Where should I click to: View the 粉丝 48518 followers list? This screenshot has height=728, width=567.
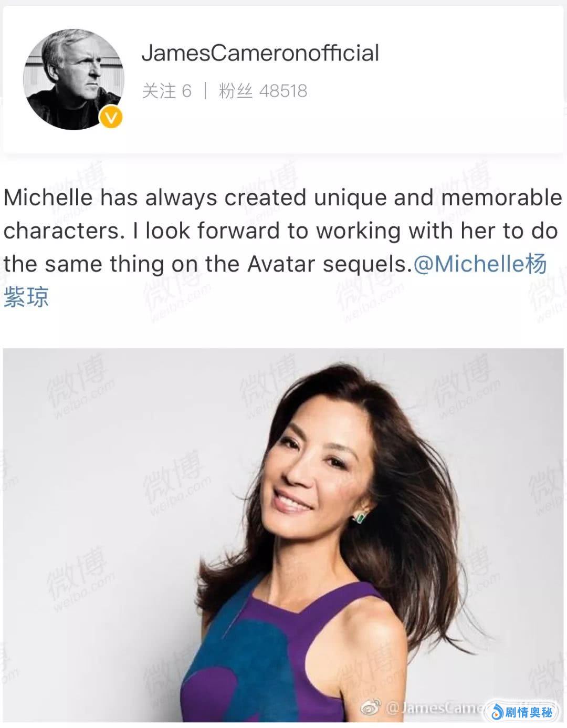click(x=263, y=91)
